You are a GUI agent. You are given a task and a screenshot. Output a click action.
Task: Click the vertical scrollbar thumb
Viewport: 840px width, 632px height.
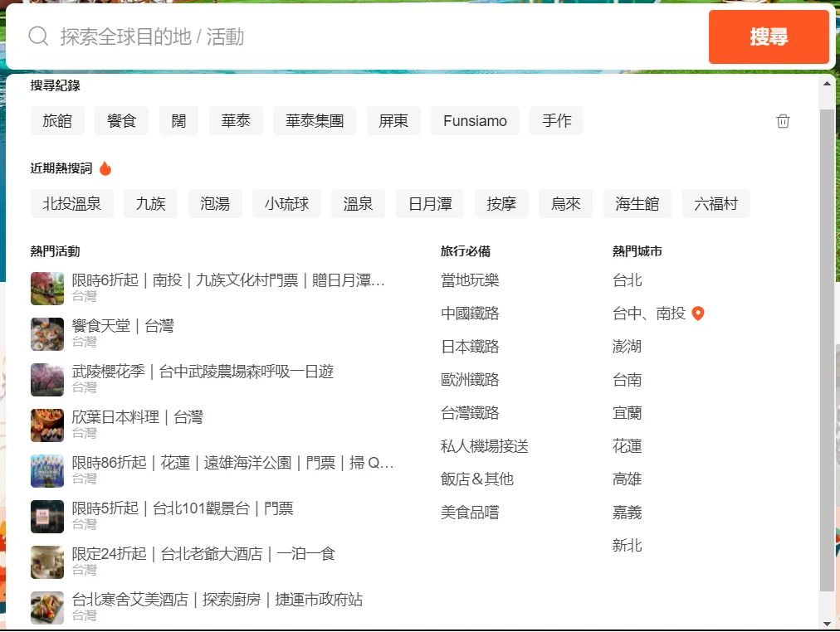pos(827,351)
